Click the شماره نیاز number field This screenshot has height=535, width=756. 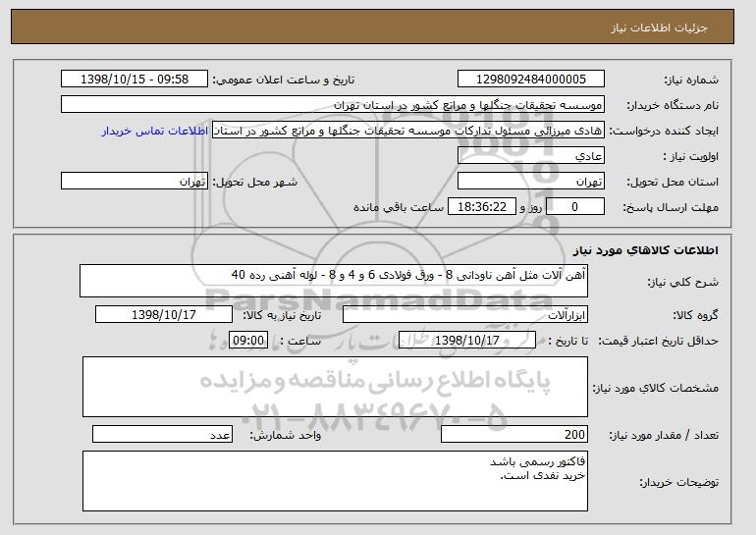[531, 80]
